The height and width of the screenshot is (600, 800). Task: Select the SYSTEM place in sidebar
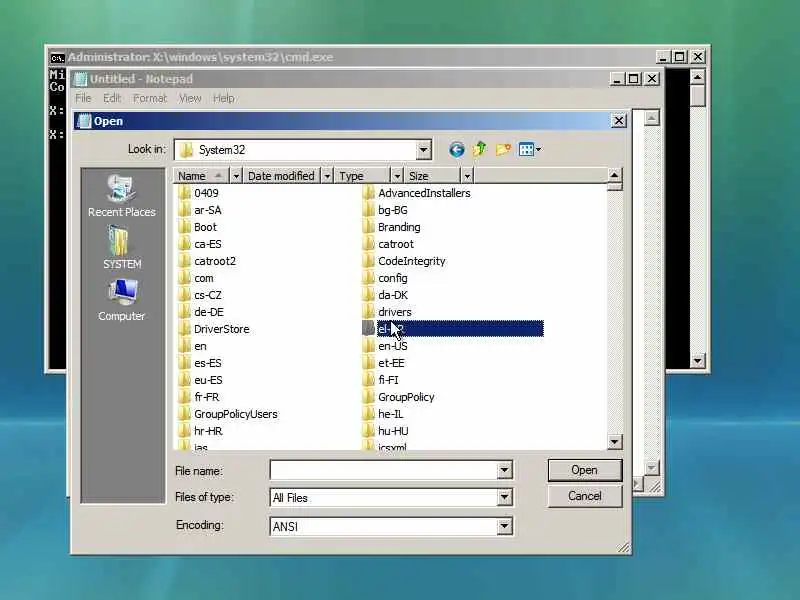pyautogui.click(x=121, y=248)
